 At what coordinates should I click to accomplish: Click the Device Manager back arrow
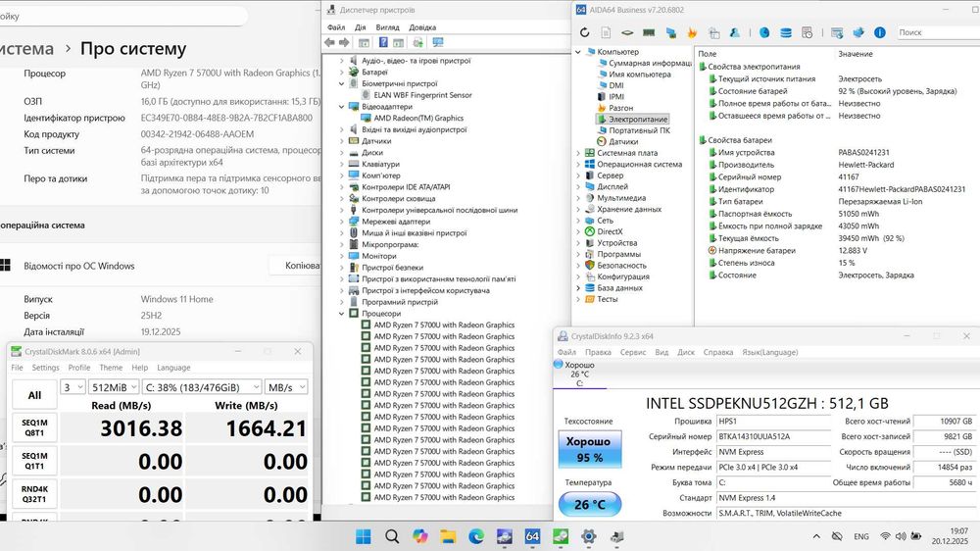[330, 42]
